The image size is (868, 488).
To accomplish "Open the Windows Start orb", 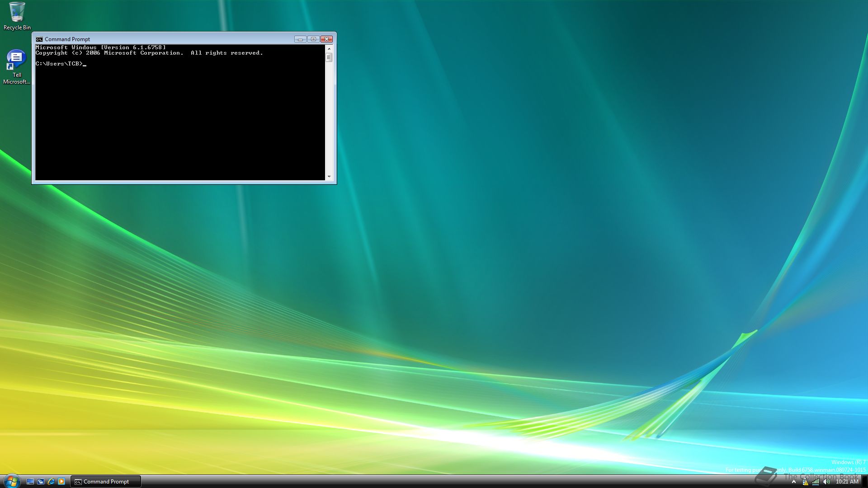I will (11, 481).
